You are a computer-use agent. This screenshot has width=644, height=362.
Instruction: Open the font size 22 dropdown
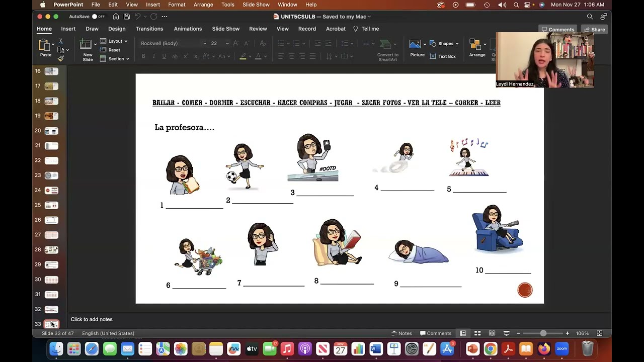pyautogui.click(x=220, y=43)
